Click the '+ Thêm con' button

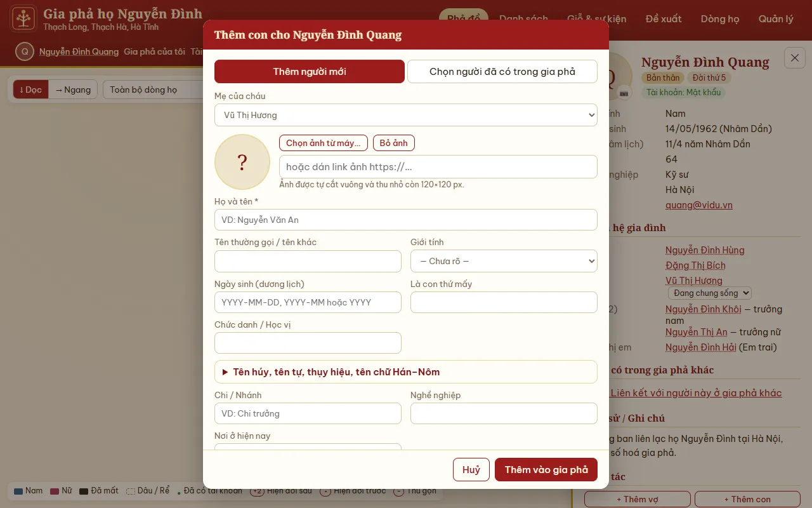click(747, 499)
